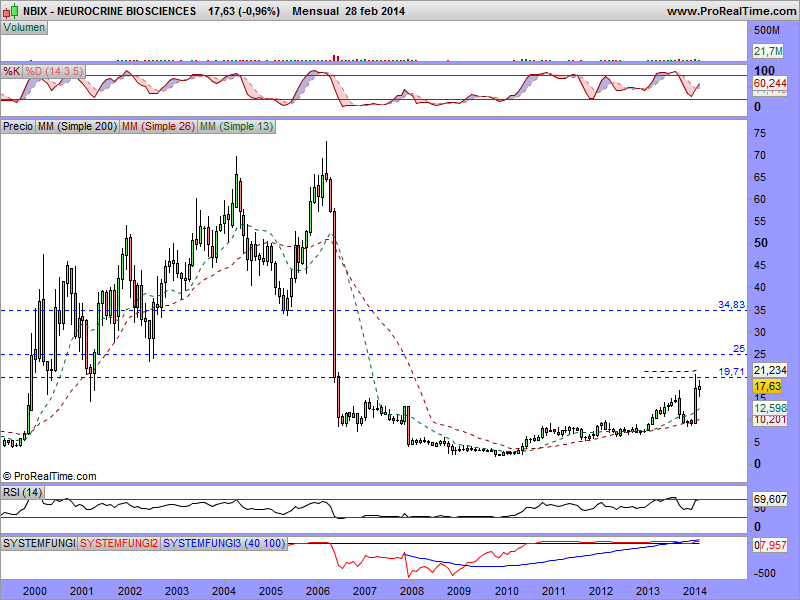
Task: Click the 2010 year label on time axis
Action: (507, 591)
